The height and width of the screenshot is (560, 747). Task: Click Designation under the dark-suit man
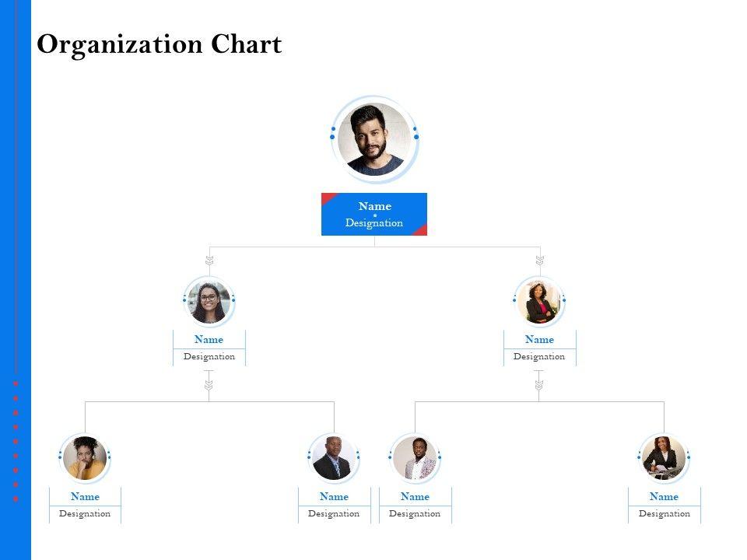(x=334, y=514)
